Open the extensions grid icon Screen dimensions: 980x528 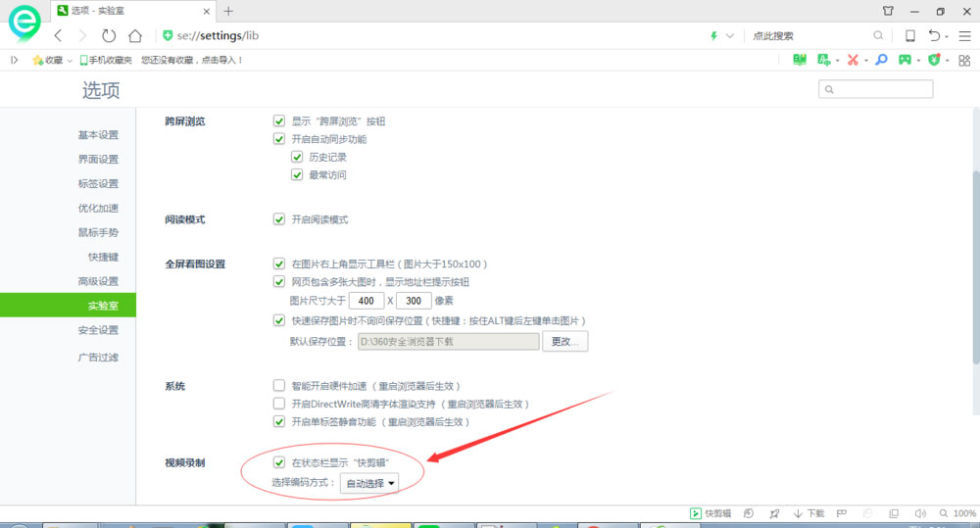(x=964, y=60)
